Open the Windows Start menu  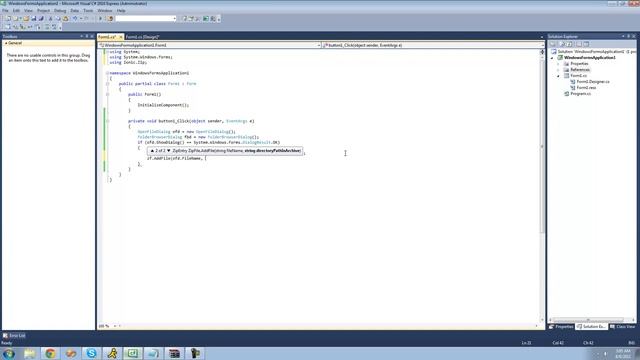[x=9, y=353]
